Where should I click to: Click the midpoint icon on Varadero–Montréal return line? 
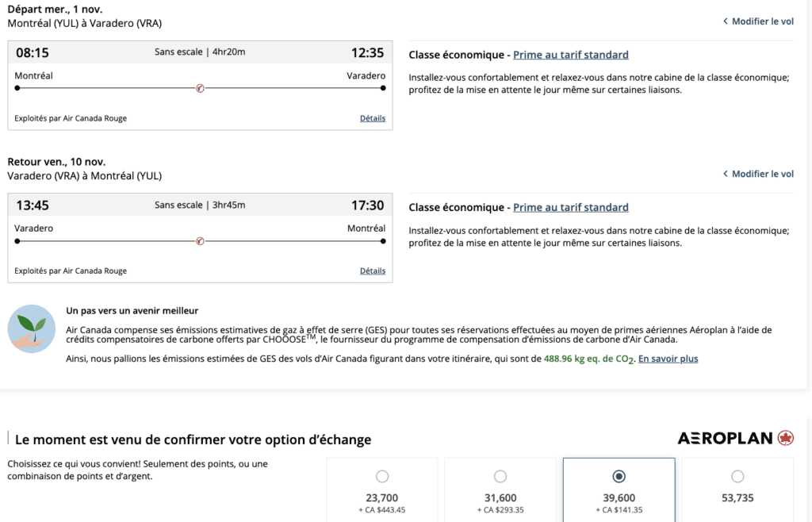click(x=200, y=240)
